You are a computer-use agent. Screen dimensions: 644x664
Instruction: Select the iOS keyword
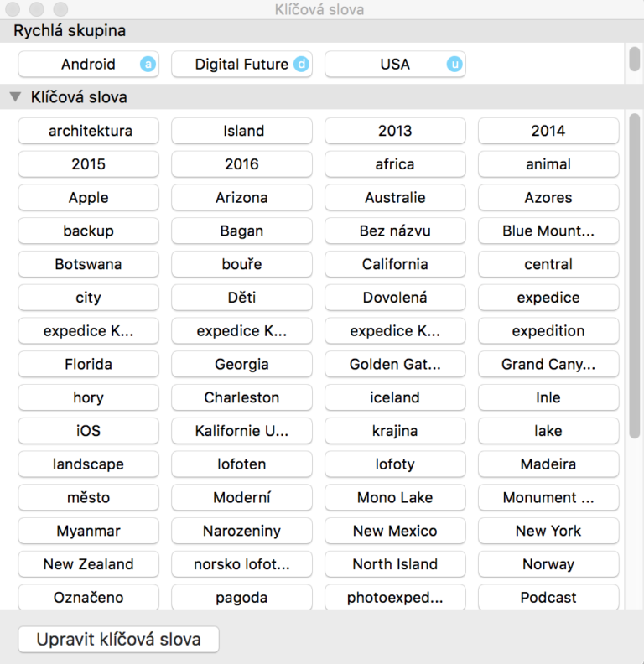89,431
